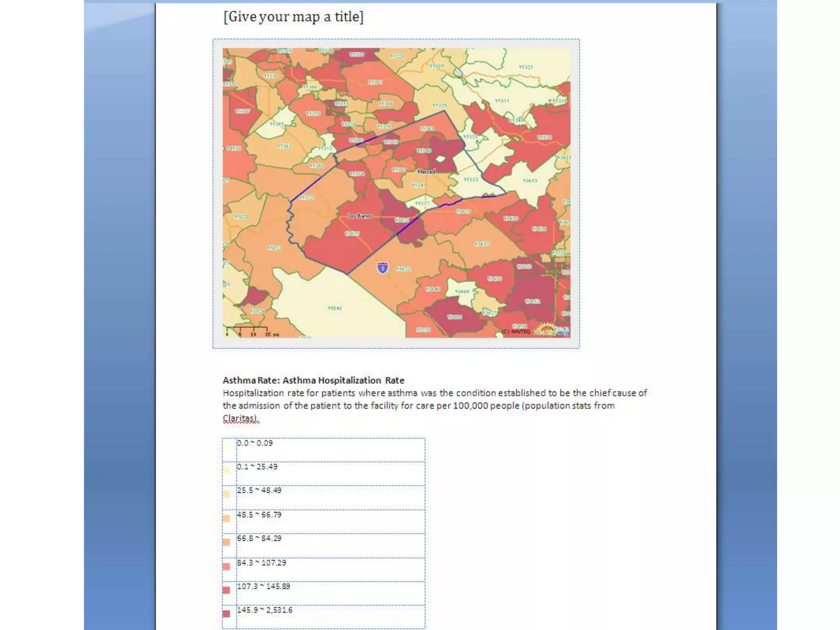Select the 48.5 ~ 66.79 legend swatch
The width and height of the screenshot is (840, 630).
226,518
